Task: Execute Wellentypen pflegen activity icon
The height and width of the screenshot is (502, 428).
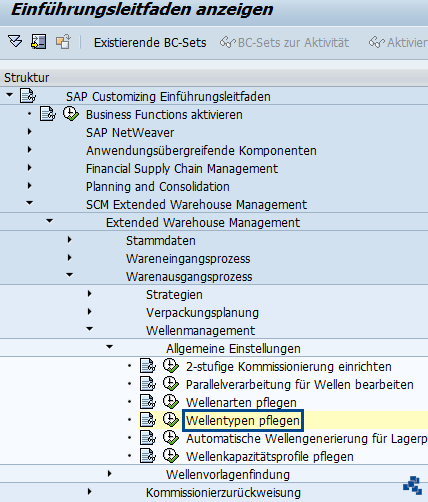Action: tap(171, 420)
